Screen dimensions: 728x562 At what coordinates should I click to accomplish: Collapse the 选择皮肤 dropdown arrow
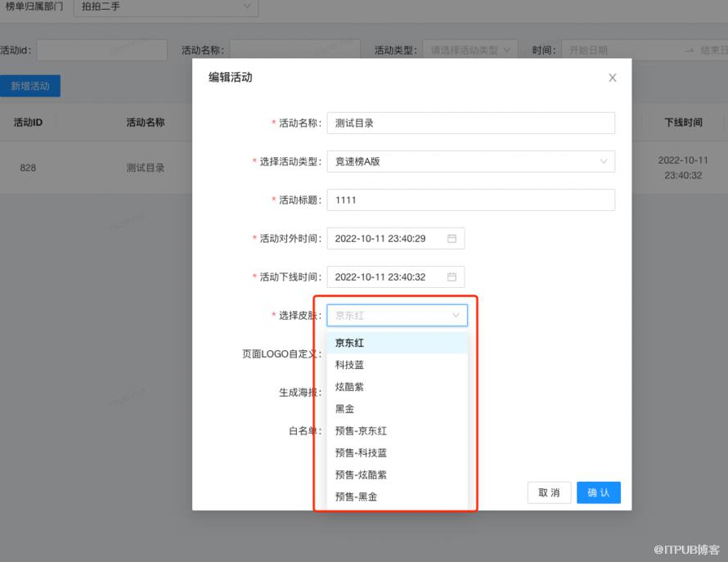click(x=456, y=316)
